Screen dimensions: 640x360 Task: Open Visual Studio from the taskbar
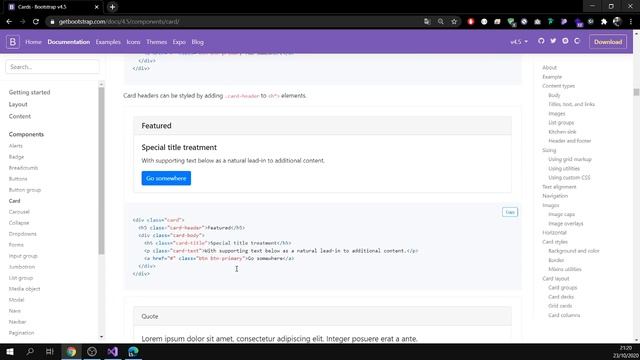113,351
